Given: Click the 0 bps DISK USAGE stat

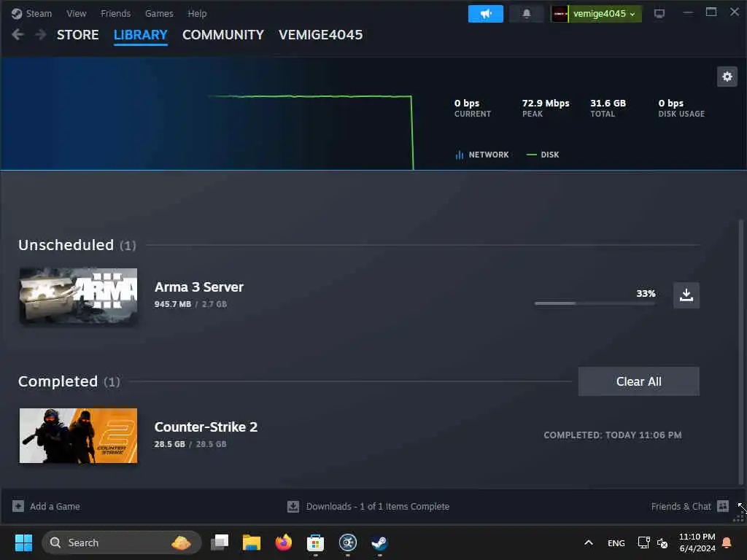Looking at the screenshot, I should (x=681, y=108).
